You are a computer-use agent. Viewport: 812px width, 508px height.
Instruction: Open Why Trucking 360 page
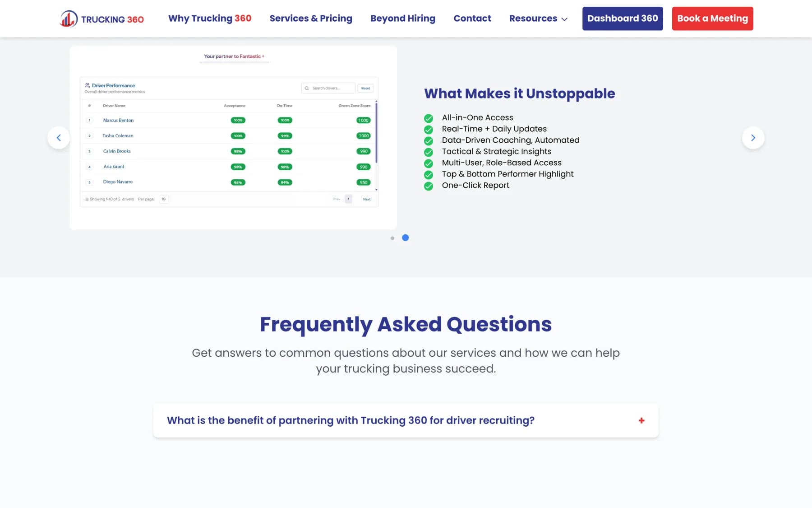tap(210, 19)
